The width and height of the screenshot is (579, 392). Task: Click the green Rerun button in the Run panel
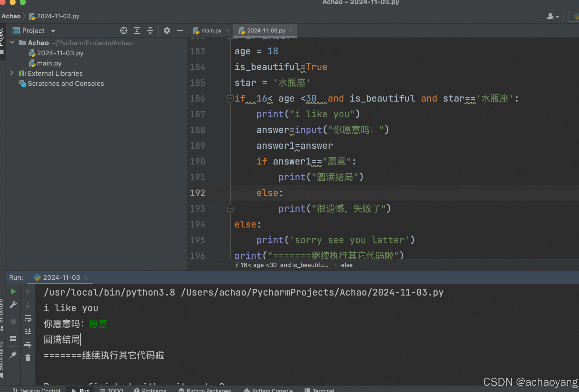[x=13, y=292]
